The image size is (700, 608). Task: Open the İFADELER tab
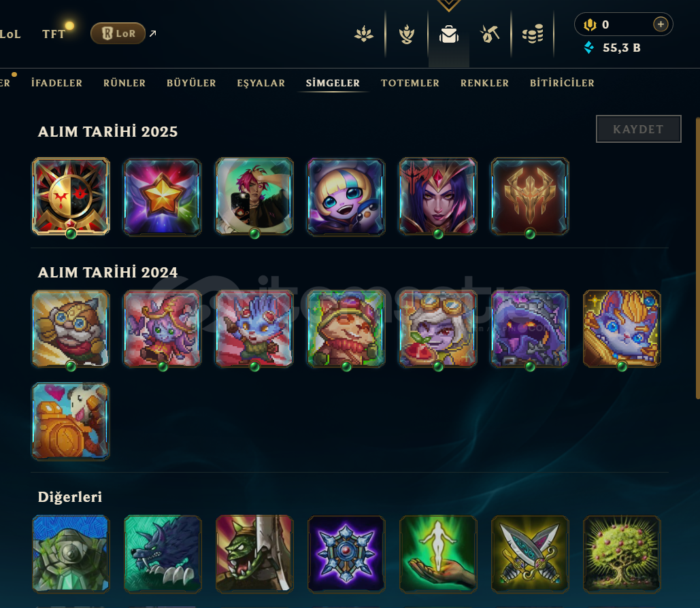tap(56, 83)
